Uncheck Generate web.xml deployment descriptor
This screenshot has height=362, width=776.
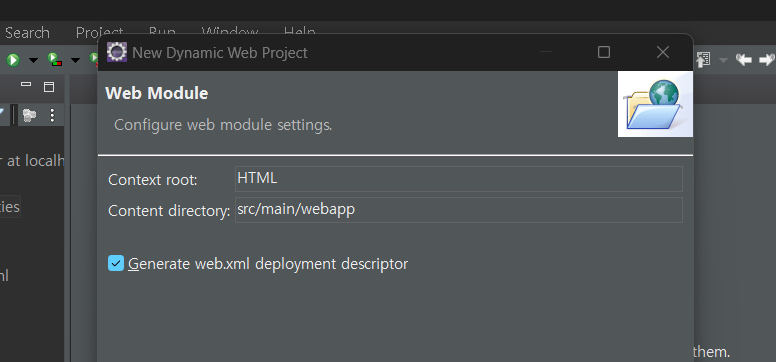coord(116,263)
